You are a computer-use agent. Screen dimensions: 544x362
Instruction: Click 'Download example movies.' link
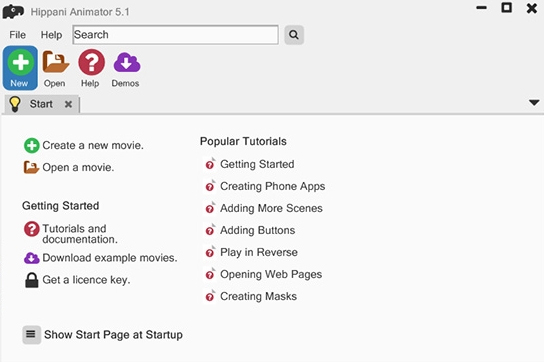(x=110, y=258)
